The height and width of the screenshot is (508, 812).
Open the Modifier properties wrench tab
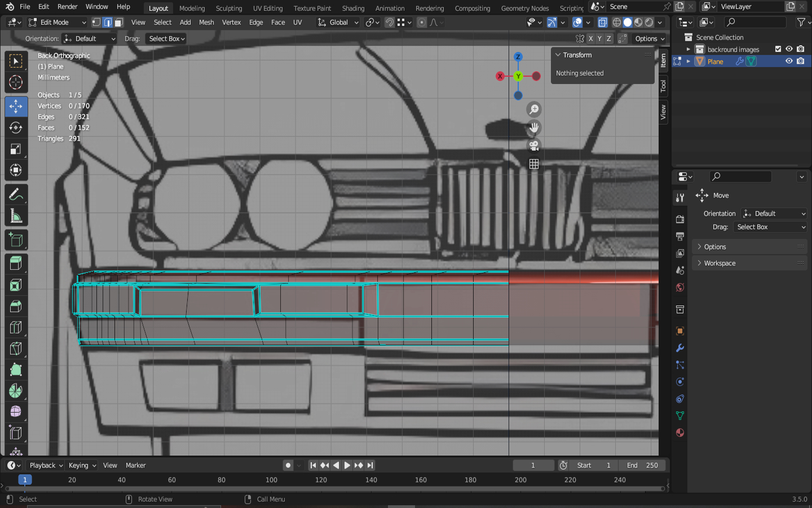coord(680,348)
